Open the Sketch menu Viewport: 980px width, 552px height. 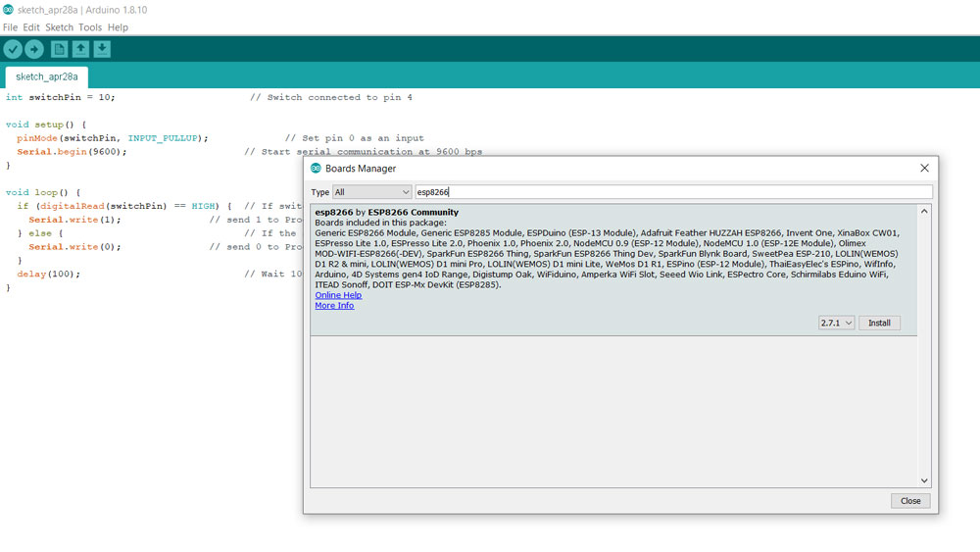point(60,27)
